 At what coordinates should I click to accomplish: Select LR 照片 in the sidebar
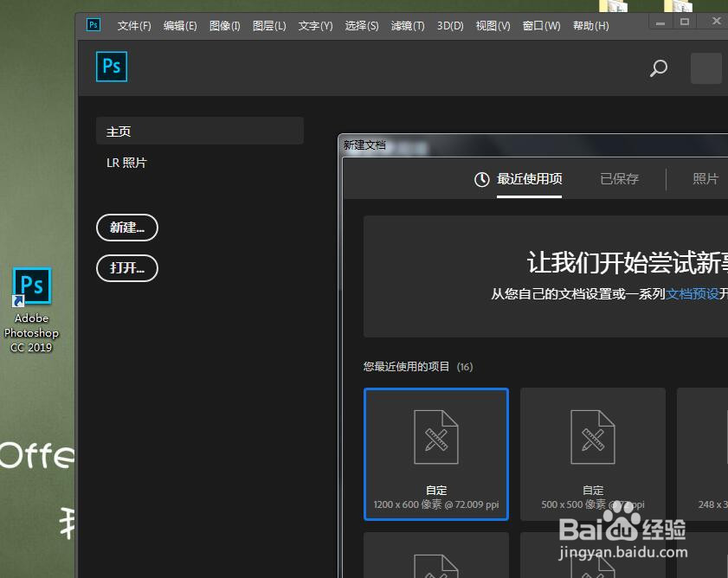pos(126,162)
